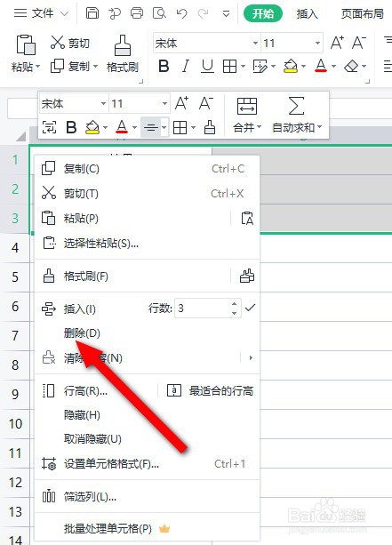The height and width of the screenshot is (545, 392).
Task: Open print preview icon in quick access toolbar
Action: 159,13
